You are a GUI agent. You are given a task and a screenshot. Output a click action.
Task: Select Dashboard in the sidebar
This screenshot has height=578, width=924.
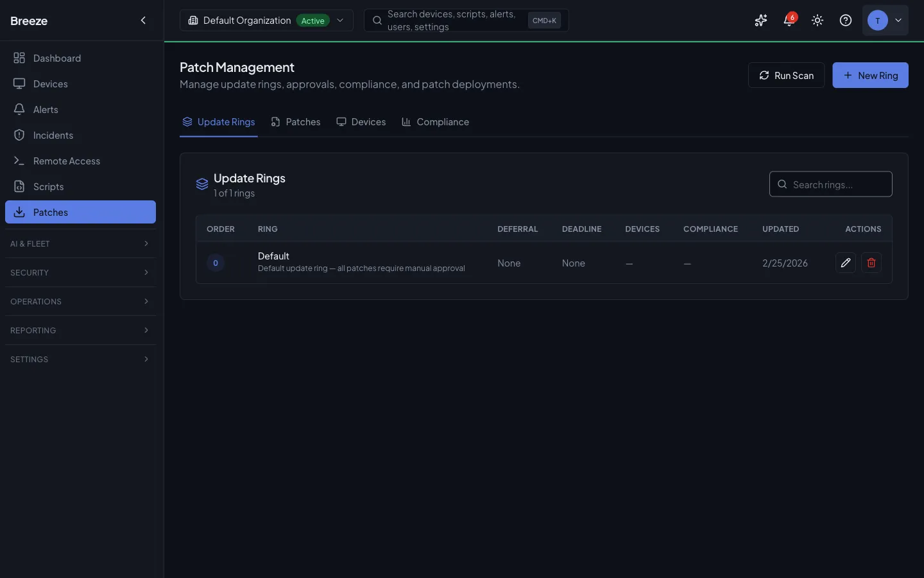pos(56,58)
